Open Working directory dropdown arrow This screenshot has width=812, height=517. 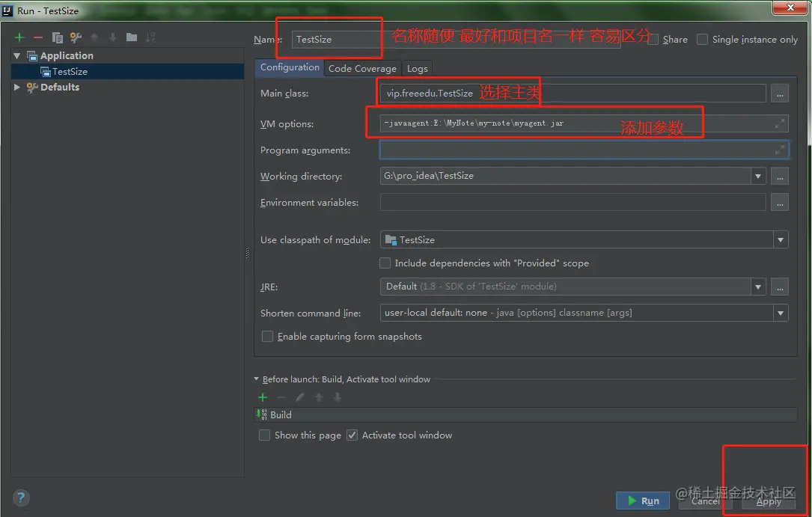758,177
